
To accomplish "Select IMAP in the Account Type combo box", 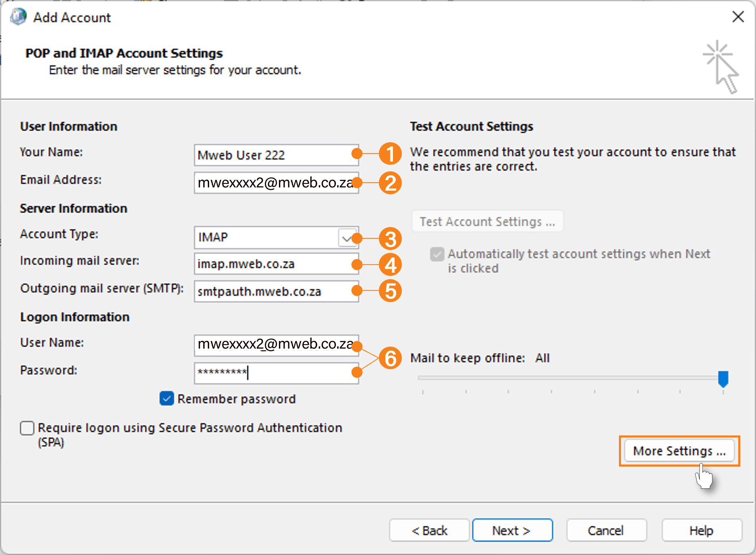I will [267, 238].
